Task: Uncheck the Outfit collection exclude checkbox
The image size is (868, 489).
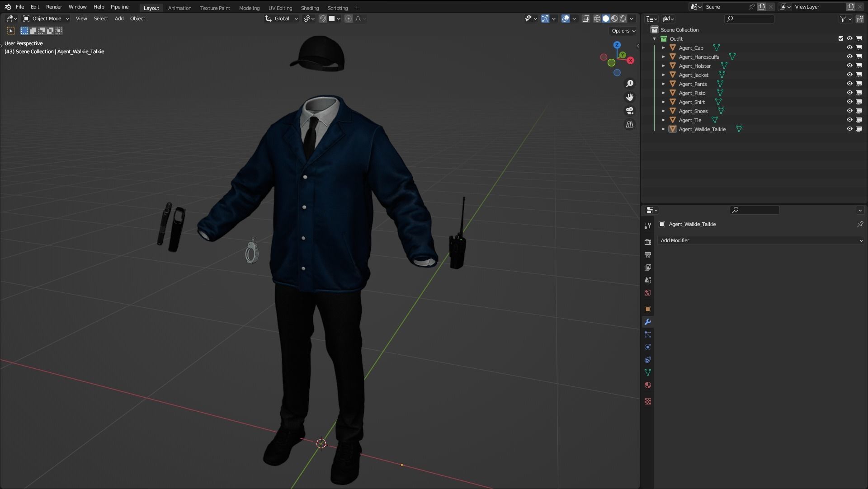Action: pyautogui.click(x=841, y=38)
